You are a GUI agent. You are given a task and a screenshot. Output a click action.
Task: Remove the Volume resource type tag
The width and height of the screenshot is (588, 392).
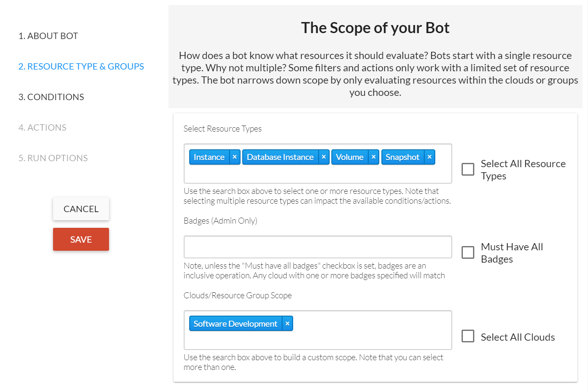point(373,157)
